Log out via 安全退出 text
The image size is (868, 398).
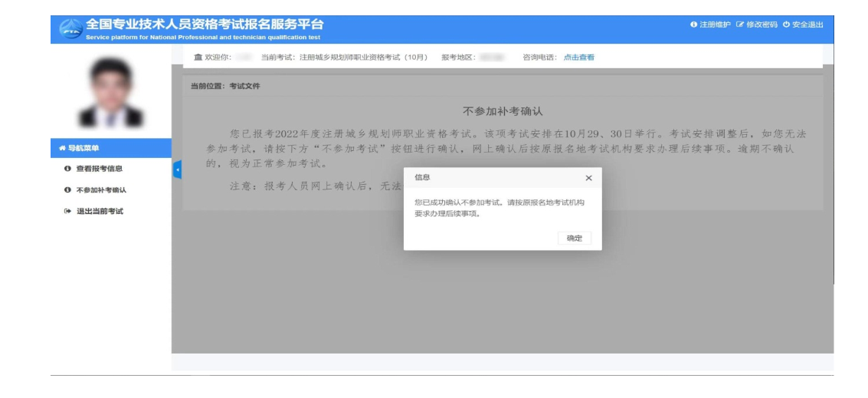coord(807,25)
